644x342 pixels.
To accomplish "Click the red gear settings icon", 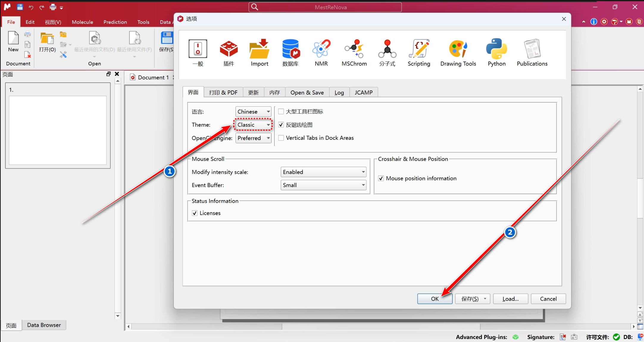I will pyautogui.click(x=604, y=22).
